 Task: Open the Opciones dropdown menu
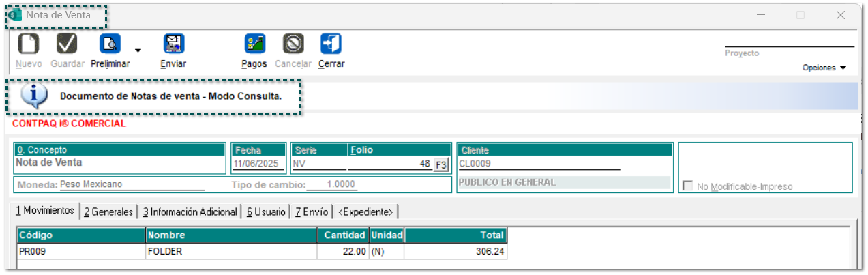tap(824, 68)
